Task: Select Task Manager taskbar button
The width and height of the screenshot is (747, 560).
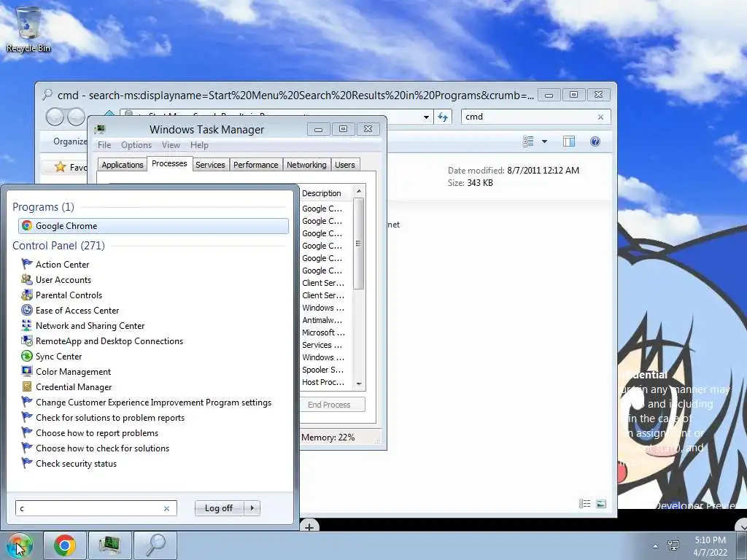Action: [110, 545]
